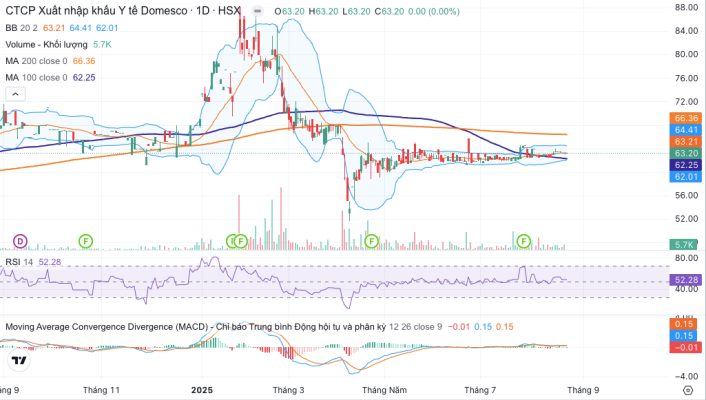The height and width of the screenshot is (400, 706).
Task: Click the O63.20 open value in header
Action: point(290,11)
